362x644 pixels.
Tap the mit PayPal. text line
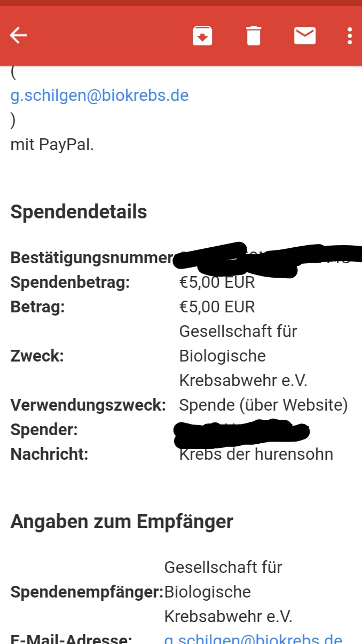tap(52, 145)
